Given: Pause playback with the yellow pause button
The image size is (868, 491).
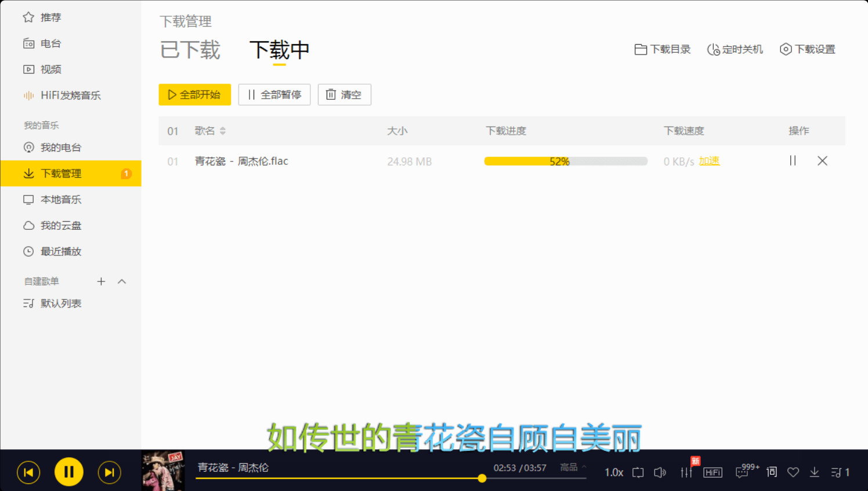Looking at the screenshot, I should pos(68,472).
